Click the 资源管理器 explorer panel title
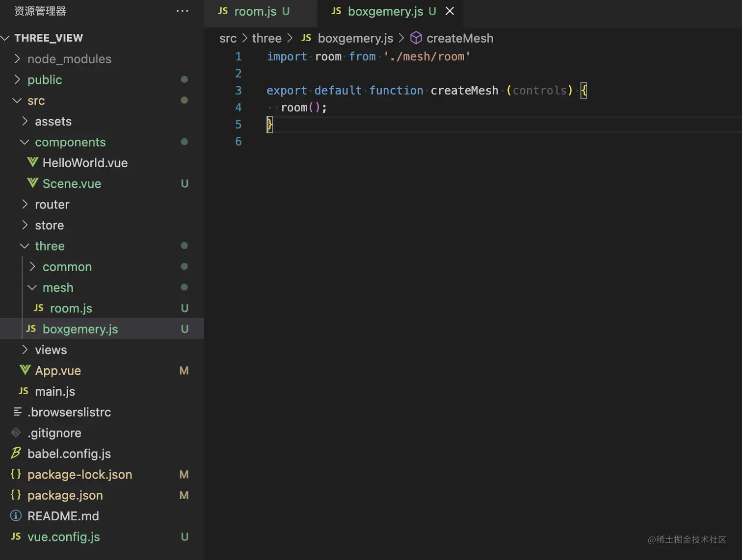This screenshot has width=742, height=560. (x=40, y=11)
